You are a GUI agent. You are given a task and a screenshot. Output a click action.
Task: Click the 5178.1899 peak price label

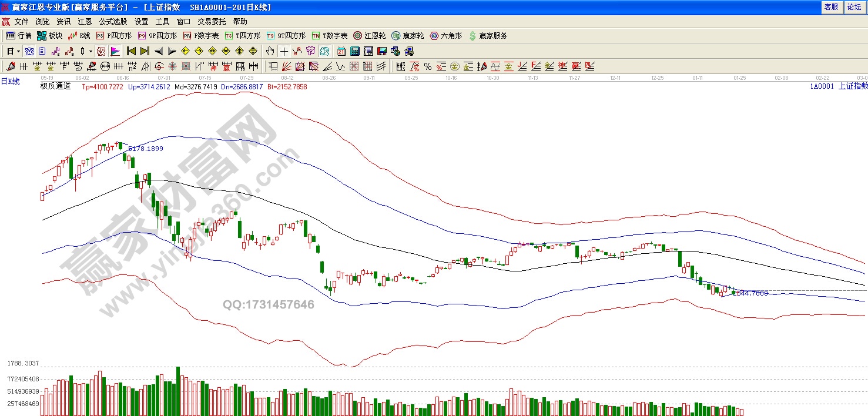tap(145, 149)
